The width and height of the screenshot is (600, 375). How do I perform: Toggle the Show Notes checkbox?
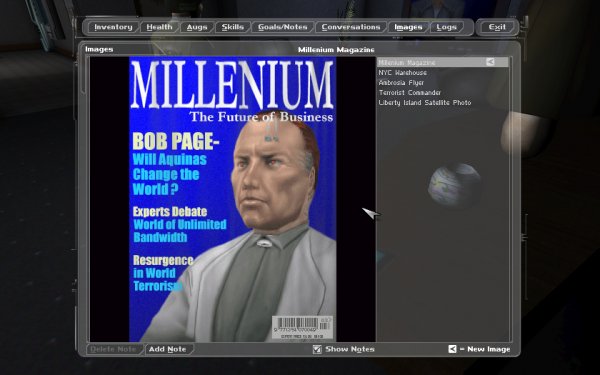click(x=317, y=349)
